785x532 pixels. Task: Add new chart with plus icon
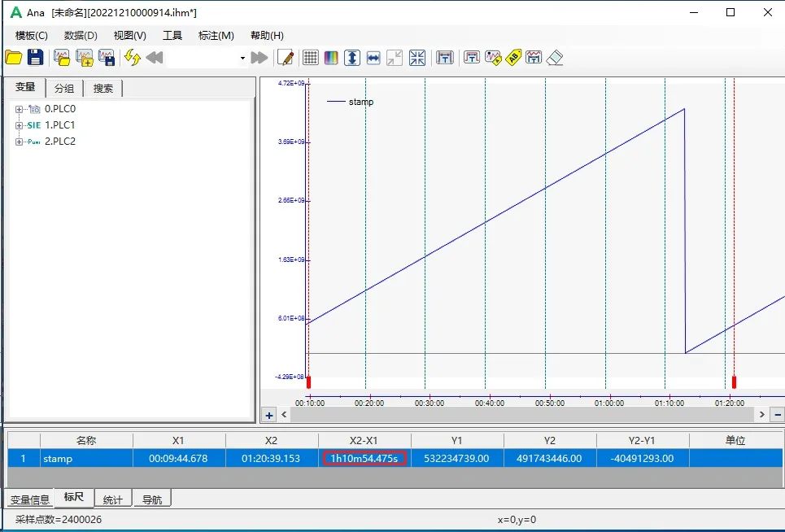(x=84, y=58)
